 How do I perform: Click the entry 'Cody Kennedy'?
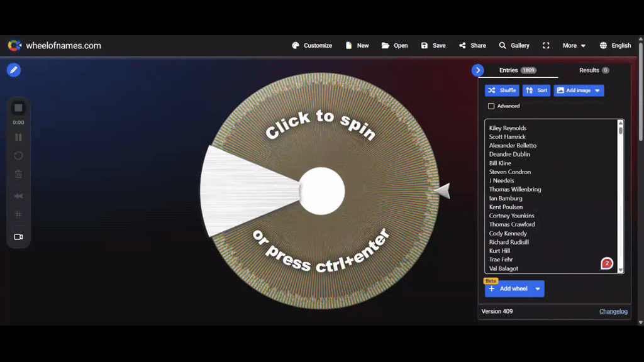pyautogui.click(x=508, y=233)
